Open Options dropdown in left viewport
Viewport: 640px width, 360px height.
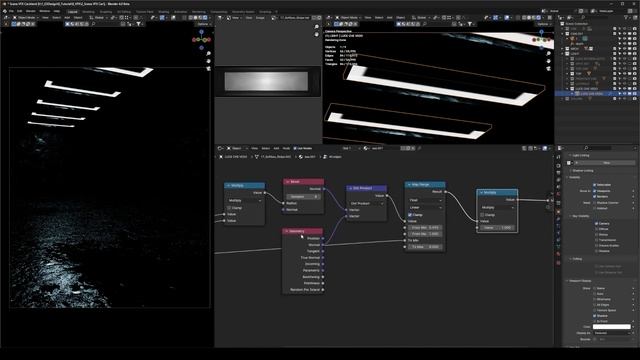(x=203, y=24)
